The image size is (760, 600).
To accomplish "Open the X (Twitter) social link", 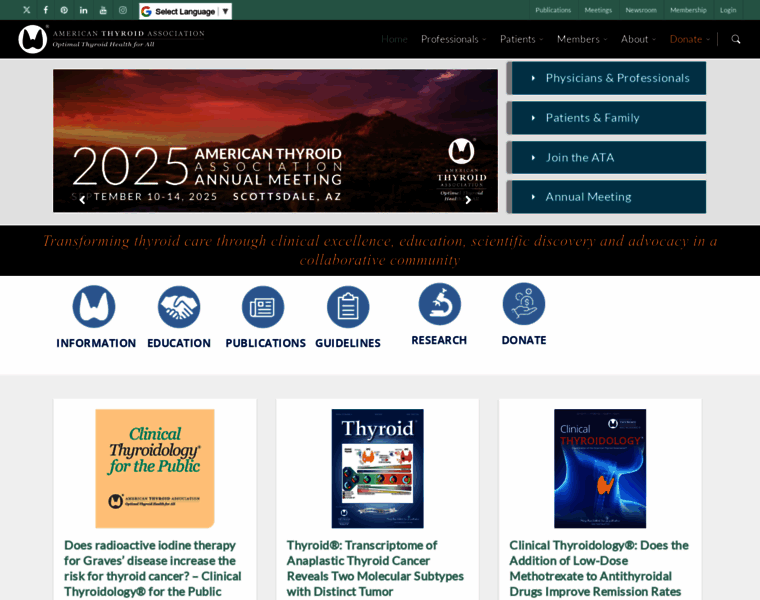I will (27, 10).
